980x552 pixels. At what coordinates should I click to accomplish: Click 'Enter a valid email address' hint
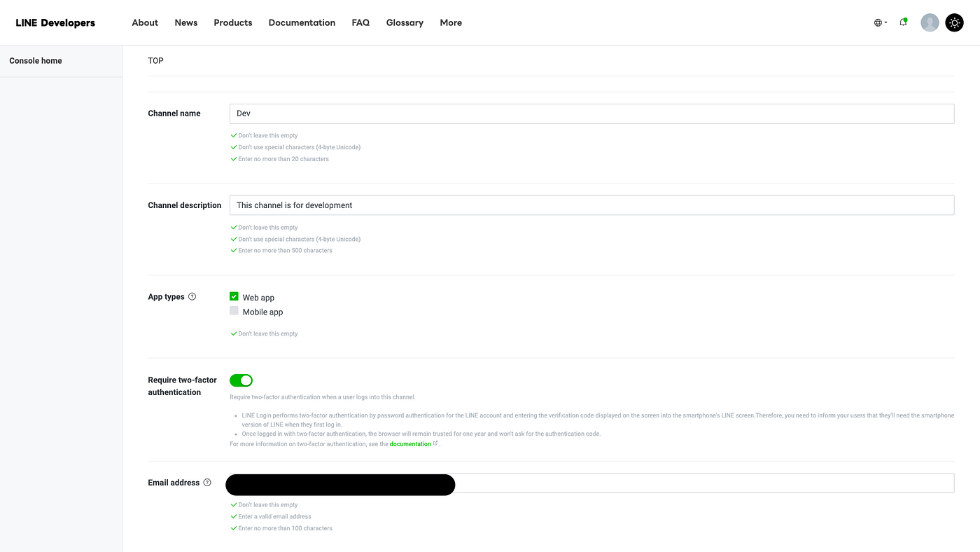(274, 516)
